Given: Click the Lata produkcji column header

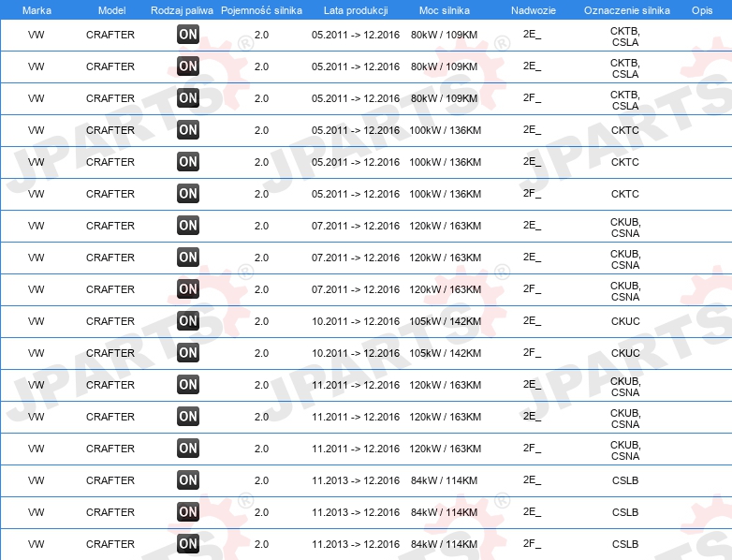Looking at the screenshot, I should click(356, 10).
